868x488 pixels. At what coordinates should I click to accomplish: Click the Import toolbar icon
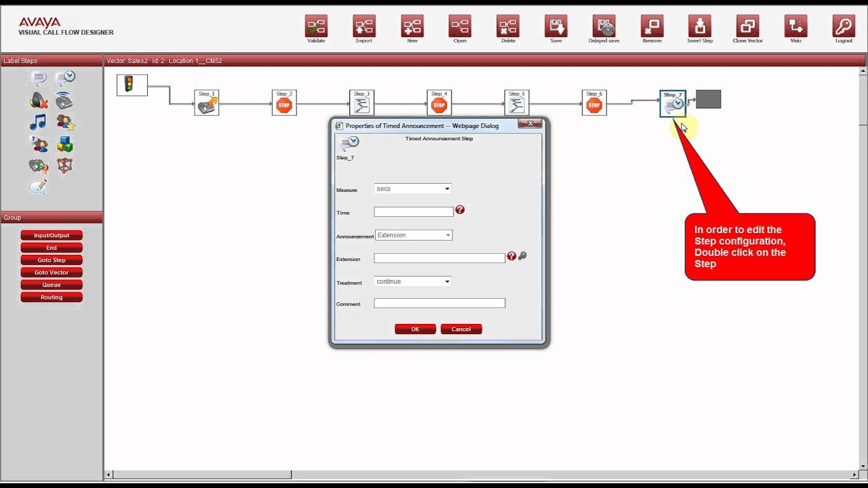pos(364,26)
